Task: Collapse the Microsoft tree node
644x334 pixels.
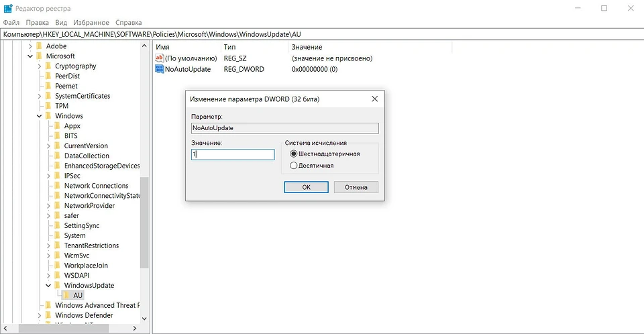Action: coord(30,56)
